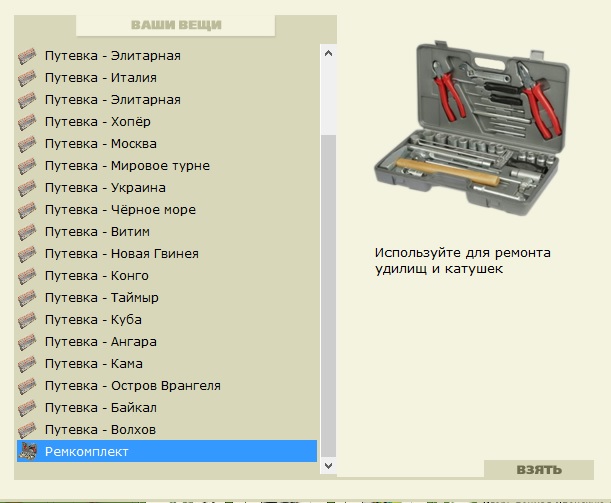Click the ticket icon beside Путевка - Украина

[x=27, y=188]
